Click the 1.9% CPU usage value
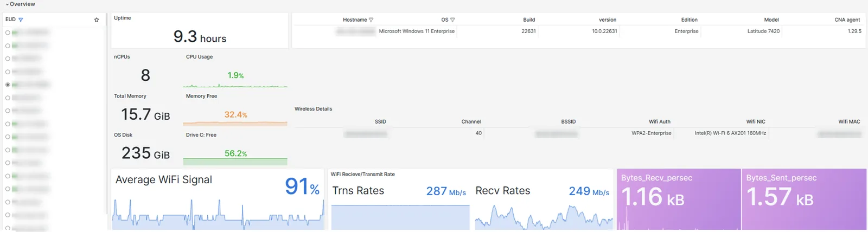868x232 pixels. (x=235, y=75)
